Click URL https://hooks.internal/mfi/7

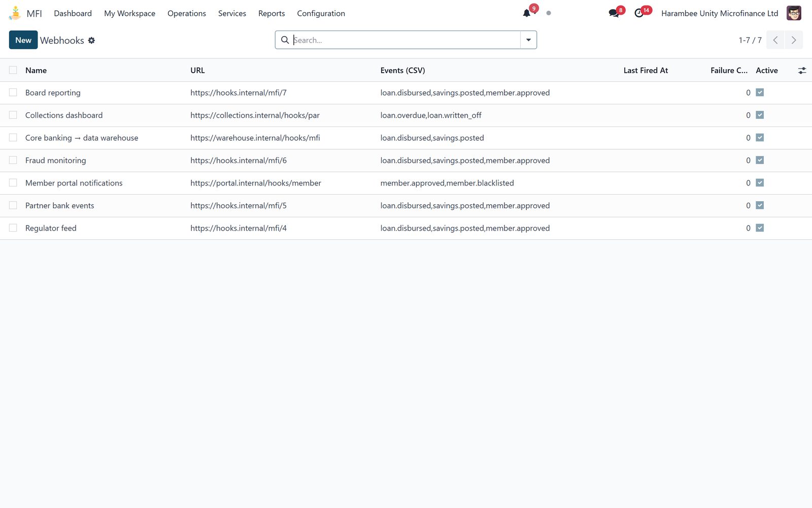coord(239,92)
